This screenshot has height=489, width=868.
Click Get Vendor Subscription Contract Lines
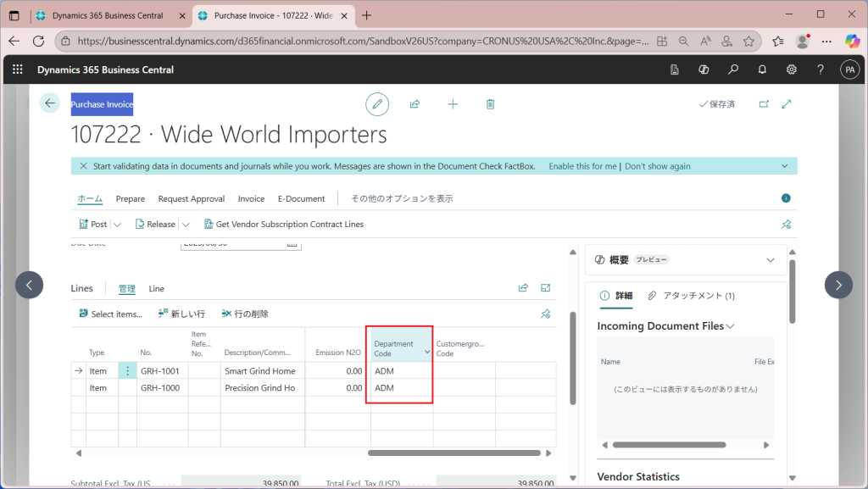point(284,224)
